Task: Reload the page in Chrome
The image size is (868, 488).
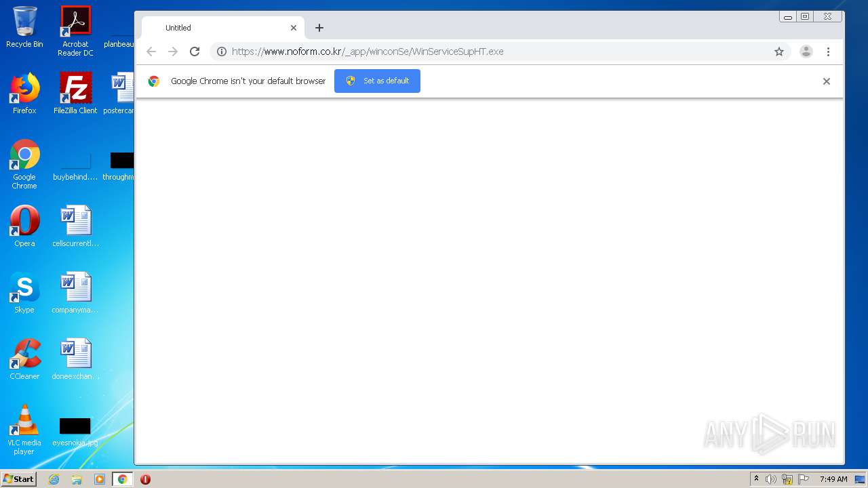Action: (x=195, y=52)
